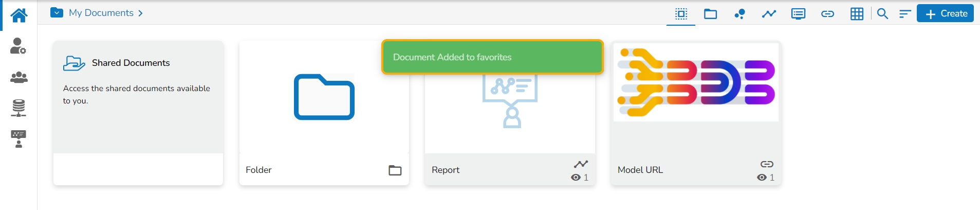The height and width of the screenshot is (210, 980).
Task: Switch to the grid view tab
Action: click(857, 14)
